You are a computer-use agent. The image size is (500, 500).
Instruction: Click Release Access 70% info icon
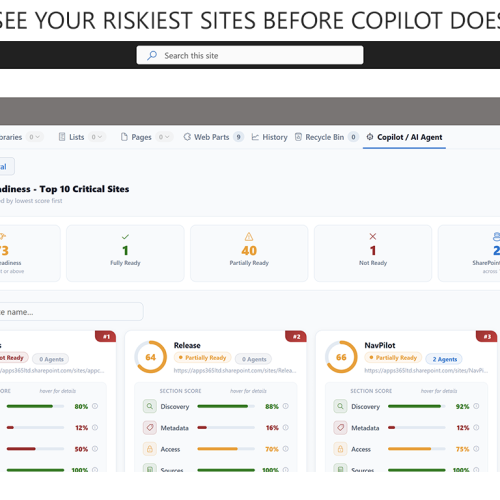coord(286,449)
